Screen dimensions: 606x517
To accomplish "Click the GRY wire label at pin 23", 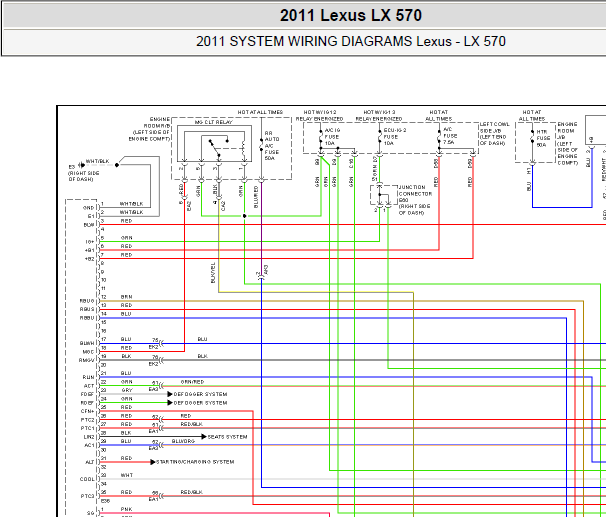I will (x=127, y=390).
